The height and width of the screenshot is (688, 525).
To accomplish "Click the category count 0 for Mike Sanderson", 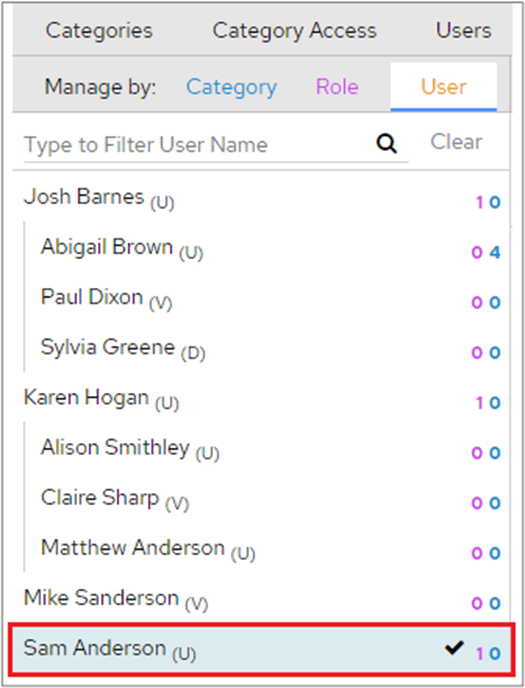I will 495,603.
